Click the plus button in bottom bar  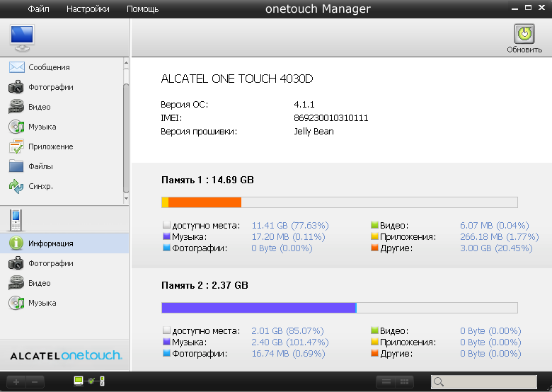(16, 382)
